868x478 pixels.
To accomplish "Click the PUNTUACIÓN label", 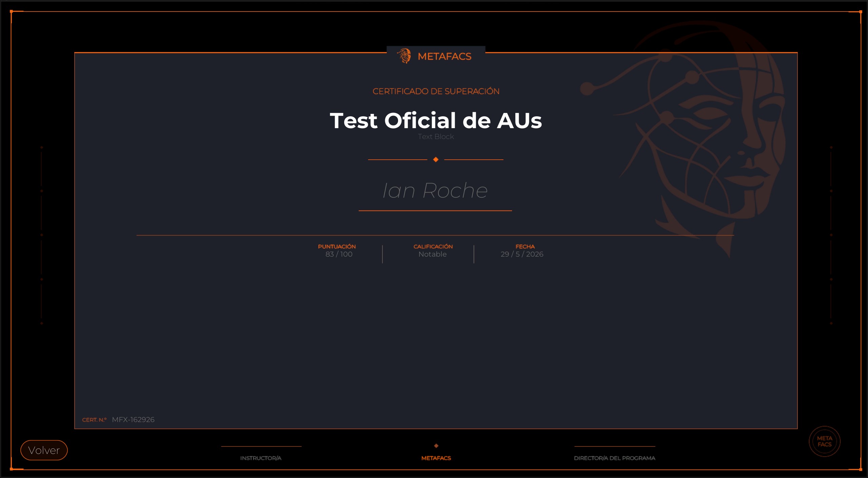I will click(337, 246).
